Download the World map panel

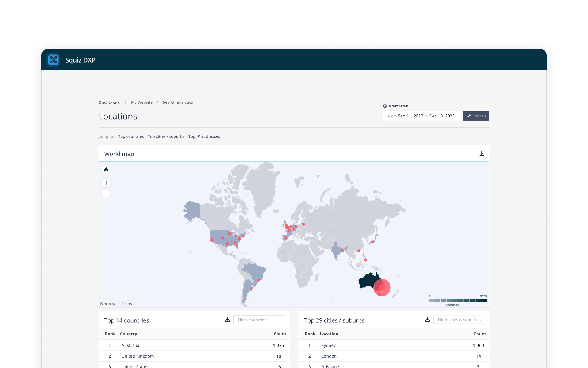482,154
